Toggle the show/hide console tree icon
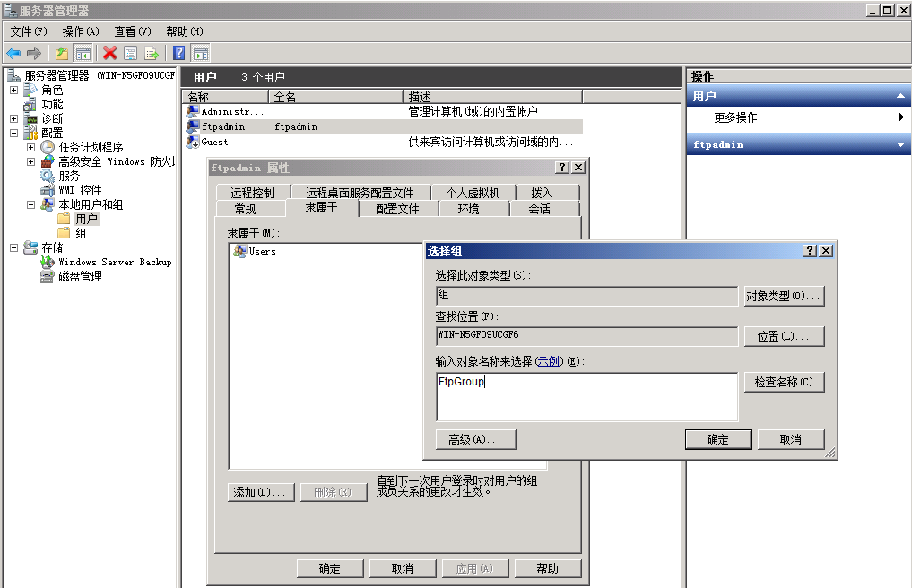This screenshot has width=912, height=588. pyautogui.click(x=83, y=54)
